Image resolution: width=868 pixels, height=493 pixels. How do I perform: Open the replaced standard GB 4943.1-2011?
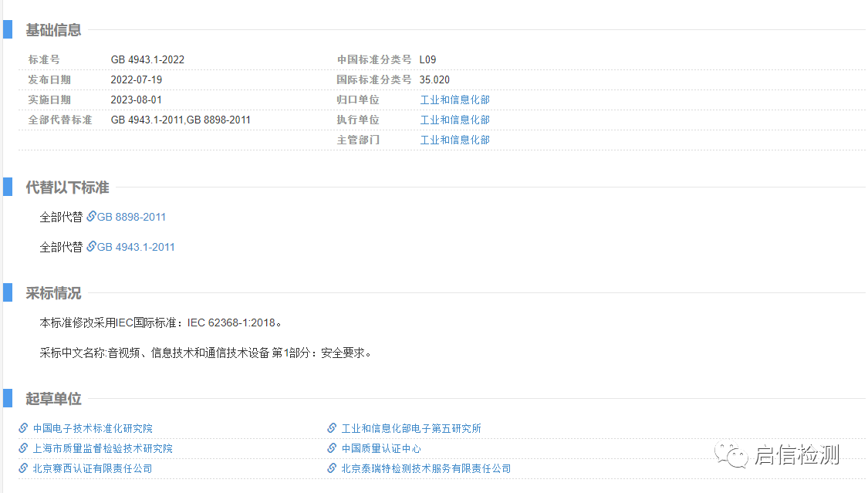click(136, 247)
